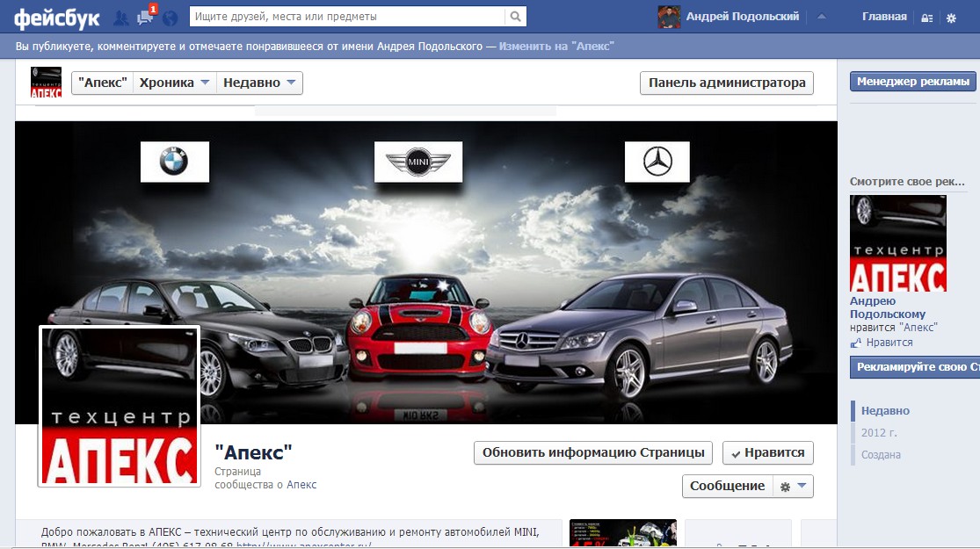The image size is (980, 549).
Task: Click the Добро пожаловать в АПЕКС description text
Action: tap(290, 536)
